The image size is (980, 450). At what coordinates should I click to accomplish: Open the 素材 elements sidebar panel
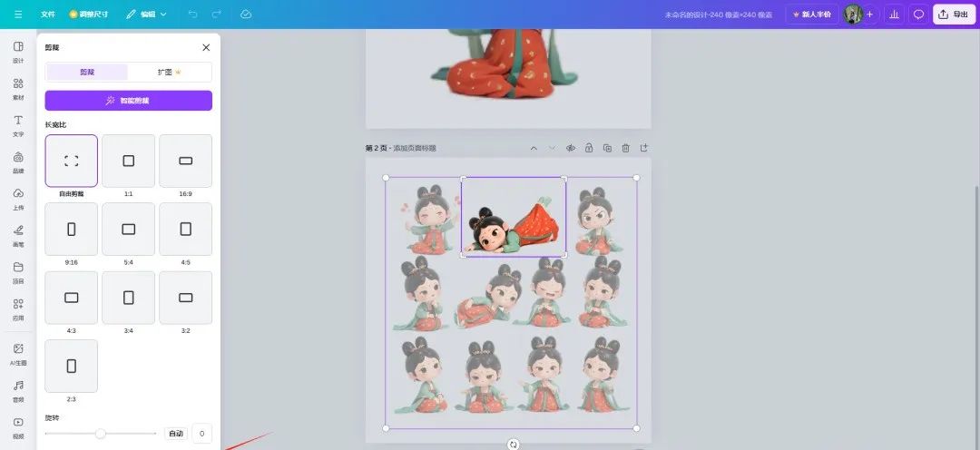tap(18, 90)
